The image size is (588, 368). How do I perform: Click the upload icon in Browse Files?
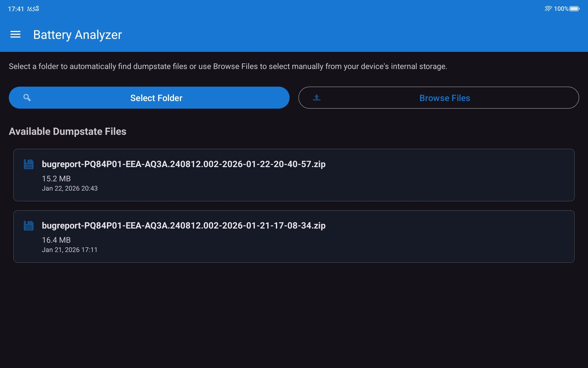click(x=317, y=98)
